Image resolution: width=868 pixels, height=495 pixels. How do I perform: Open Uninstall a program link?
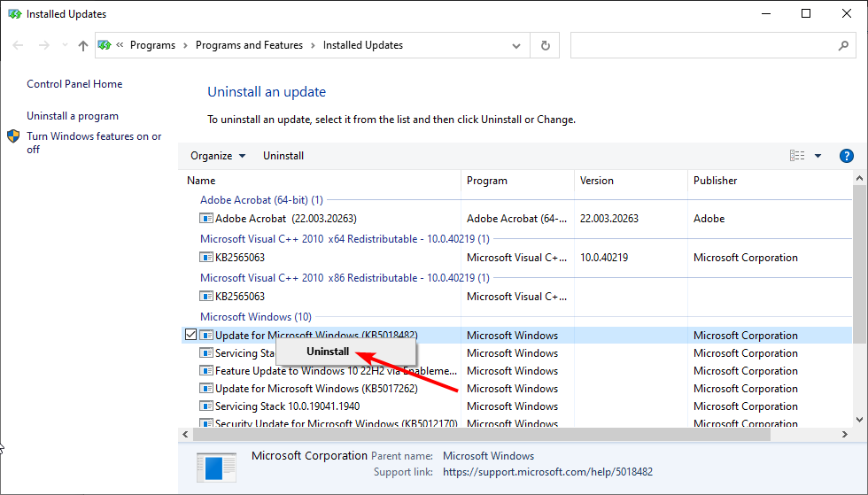(x=73, y=116)
